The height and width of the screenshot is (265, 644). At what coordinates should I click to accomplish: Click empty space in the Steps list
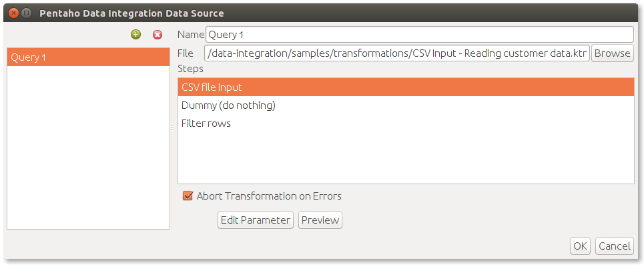click(x=406, y=158)
